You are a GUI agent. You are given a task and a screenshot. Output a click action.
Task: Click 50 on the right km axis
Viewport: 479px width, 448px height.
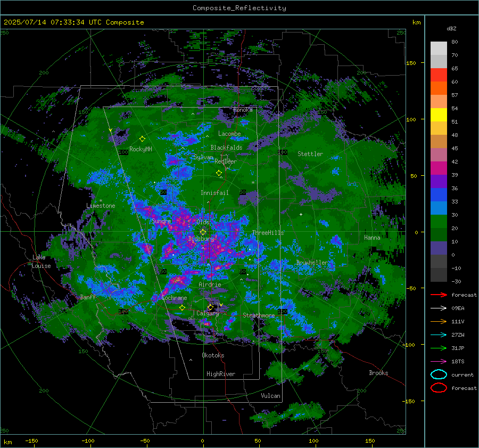coord(414,176)
